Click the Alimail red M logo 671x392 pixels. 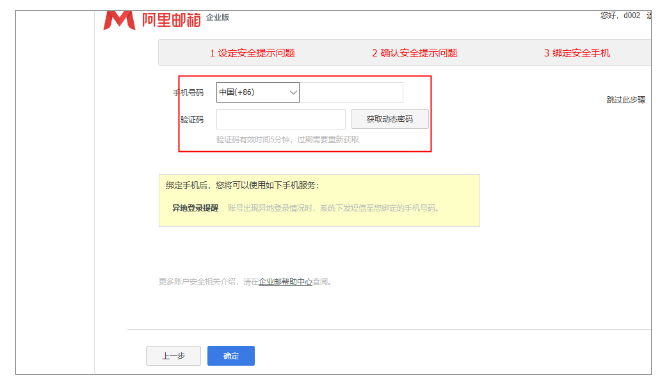pos(119,20)
